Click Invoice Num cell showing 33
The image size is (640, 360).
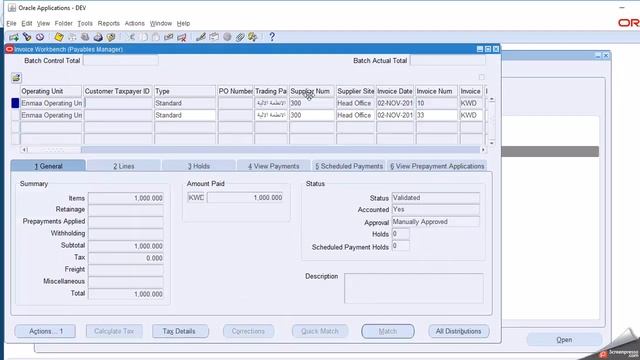[436, 116]
